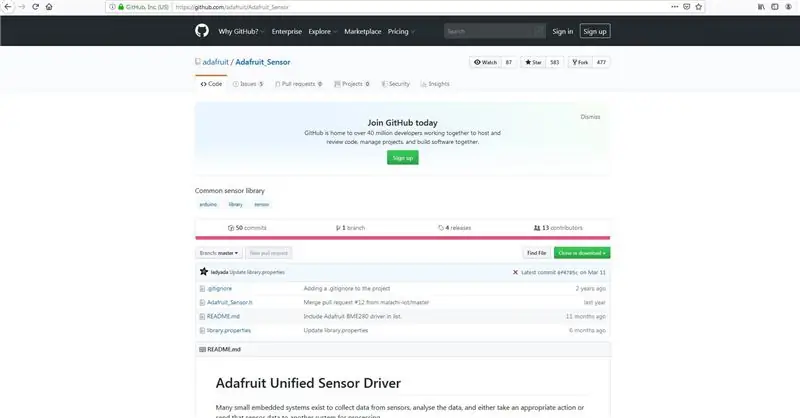Click the green padlock security icon
Screen dimensions: 800x418
pos(121,7)
